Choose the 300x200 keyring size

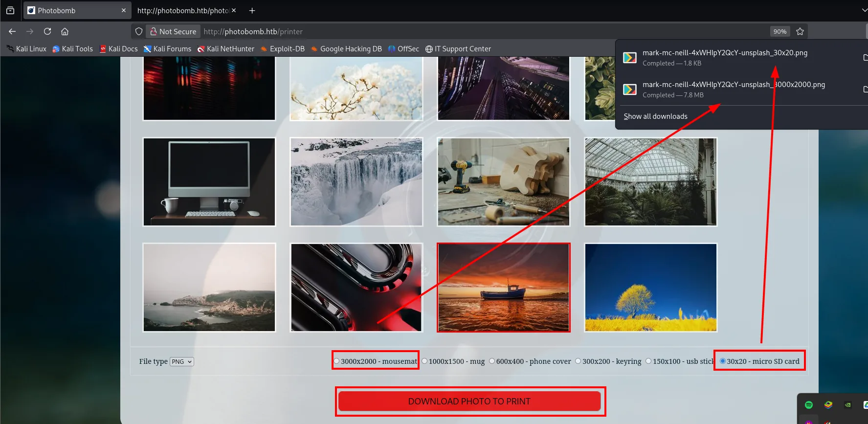pyautogui.click(x=578, y=361)
